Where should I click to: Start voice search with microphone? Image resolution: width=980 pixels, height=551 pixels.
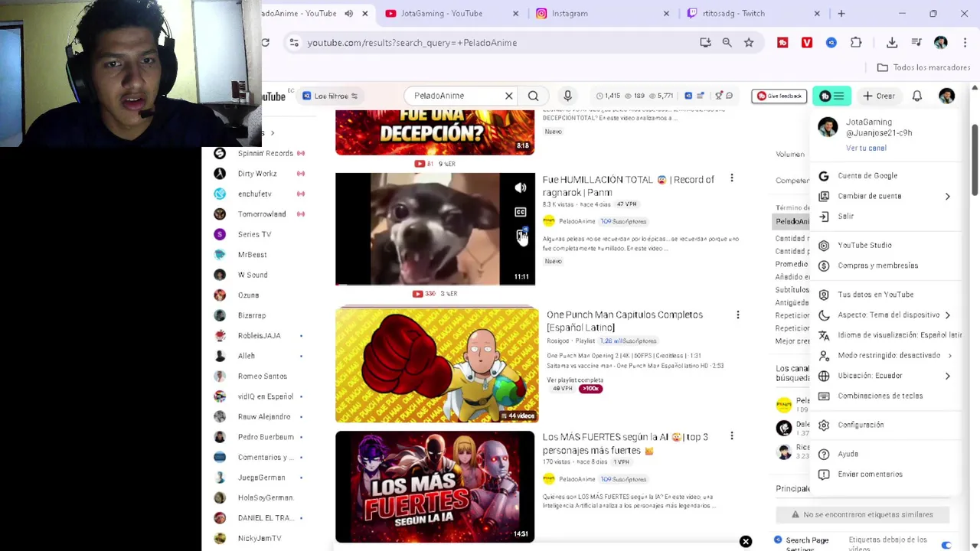567,96
